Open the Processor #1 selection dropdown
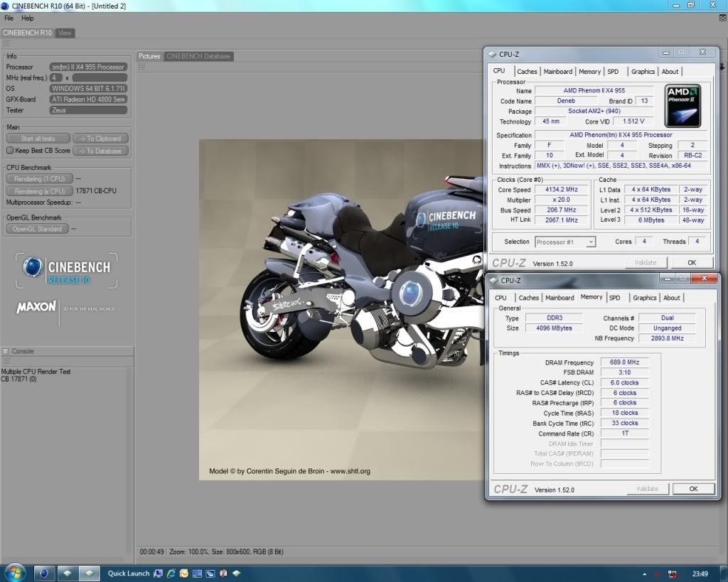This screenshot has width=728, height=582. [x=565, y=242]
